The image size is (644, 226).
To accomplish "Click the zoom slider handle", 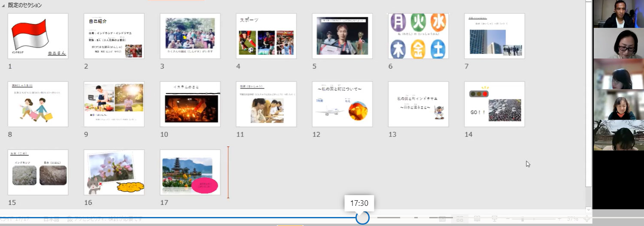I will point(522,219).
